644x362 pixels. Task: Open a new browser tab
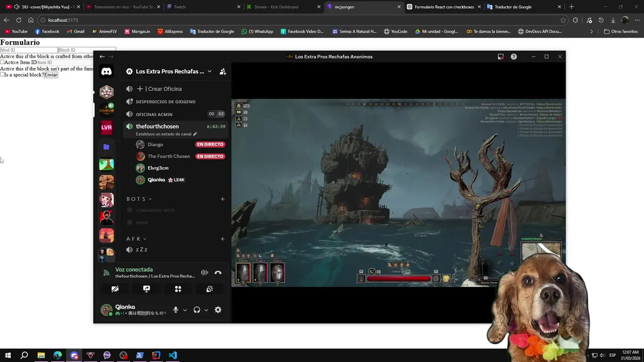click(571, 7)
